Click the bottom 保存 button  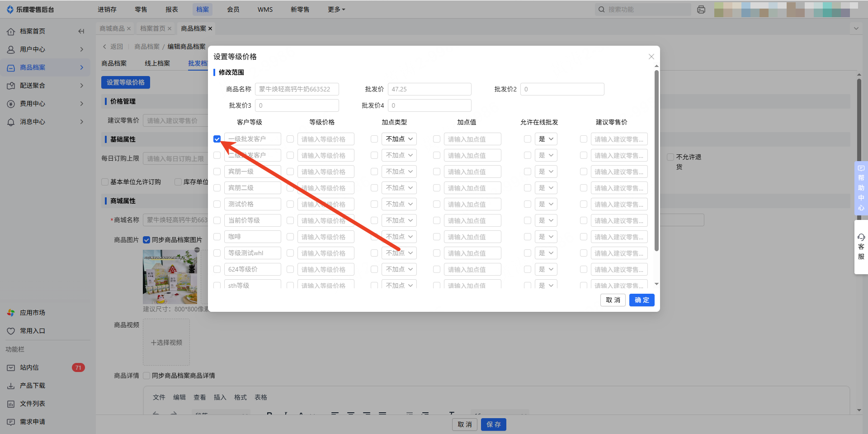(x=494, y=424)
